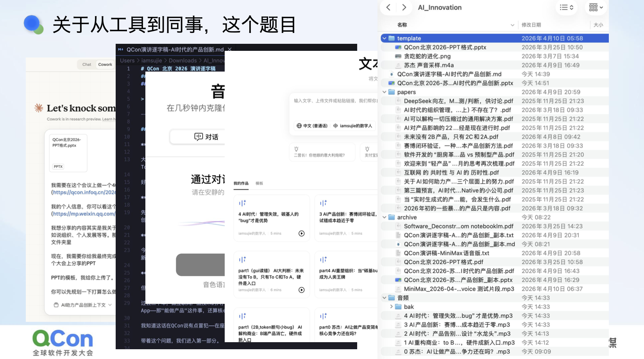Open the '3 AI产品创新：赛博闭环验证' work card
Viewport: 644px width, 359px height.
(x=346, y=219)
